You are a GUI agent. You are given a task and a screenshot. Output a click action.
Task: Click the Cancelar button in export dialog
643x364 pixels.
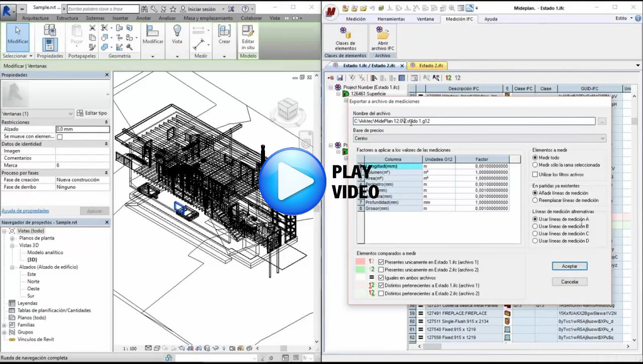coord(569,282)
